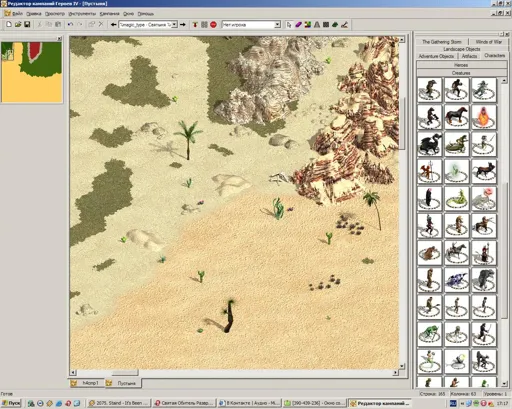Click the red stop sign toolbar icon
The height and width of the screenshot is (409, 512).
(213, 25)
